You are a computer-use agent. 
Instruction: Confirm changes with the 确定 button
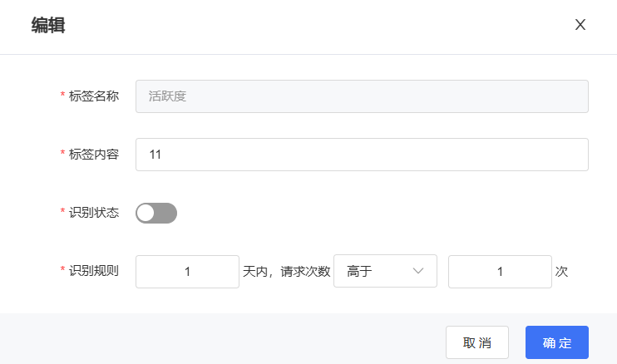point(557,342)
